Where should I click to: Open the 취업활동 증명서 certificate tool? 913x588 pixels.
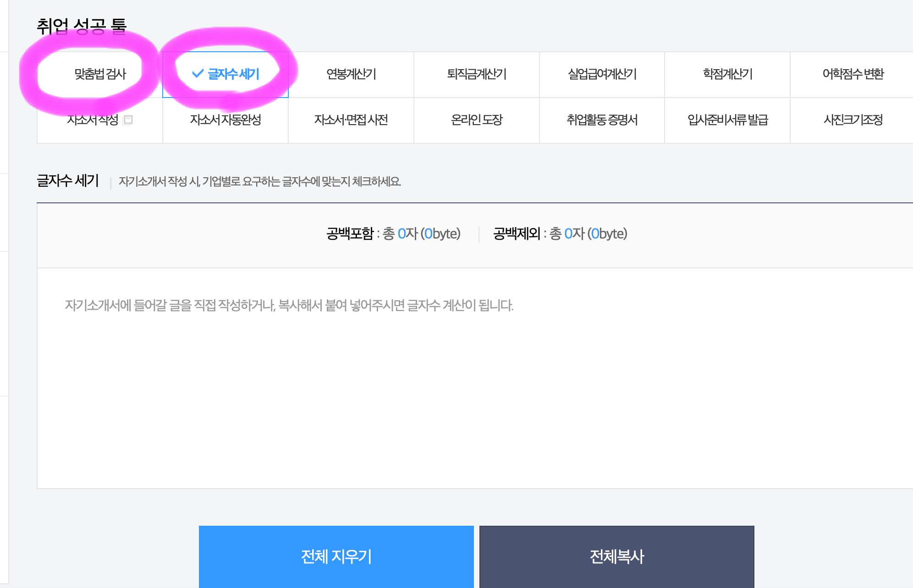tap(603, 120)
